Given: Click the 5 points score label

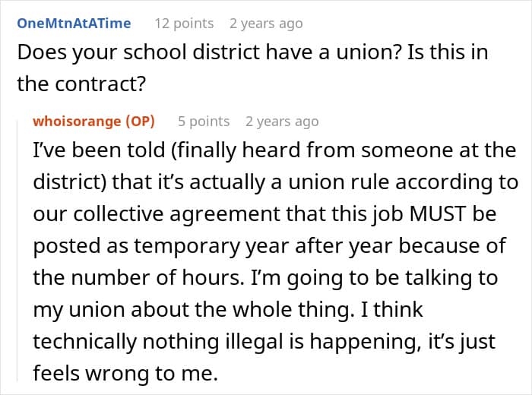Looking at the screenshot, I should (x=204, y=121).
